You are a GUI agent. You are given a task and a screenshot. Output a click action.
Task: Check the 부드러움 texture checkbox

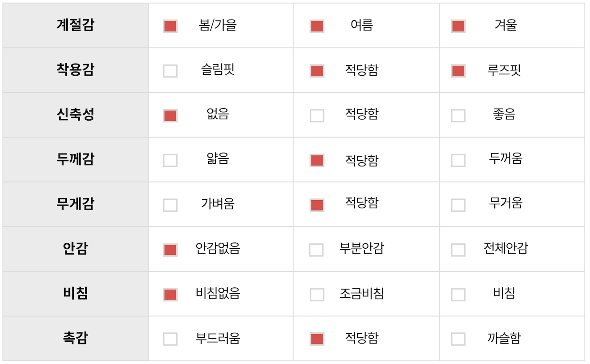point(170,339)
